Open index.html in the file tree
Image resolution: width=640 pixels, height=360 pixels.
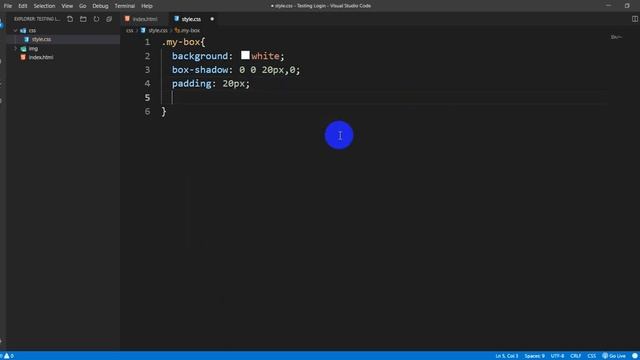(x=41, y=58)
